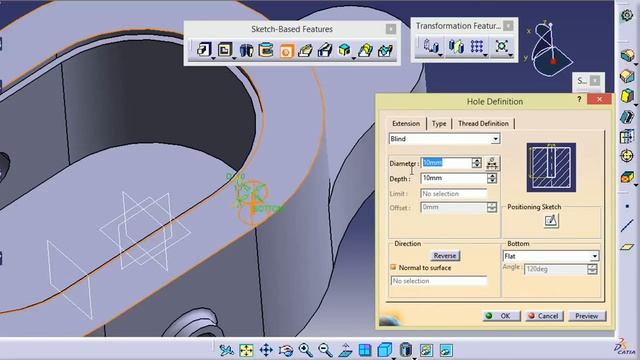
Task: Expand the Translation tool sub-menu arrow
Action: 440,55
